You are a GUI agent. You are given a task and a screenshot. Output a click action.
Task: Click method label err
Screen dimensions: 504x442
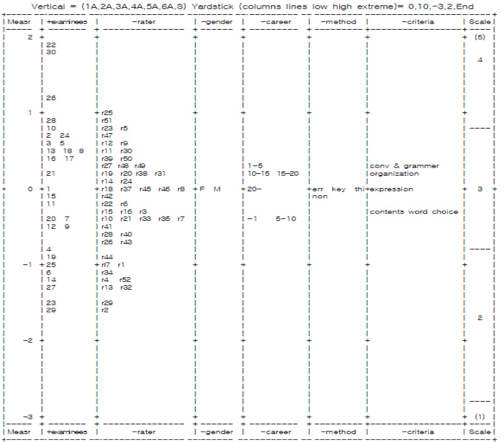[x=318, y=189]
